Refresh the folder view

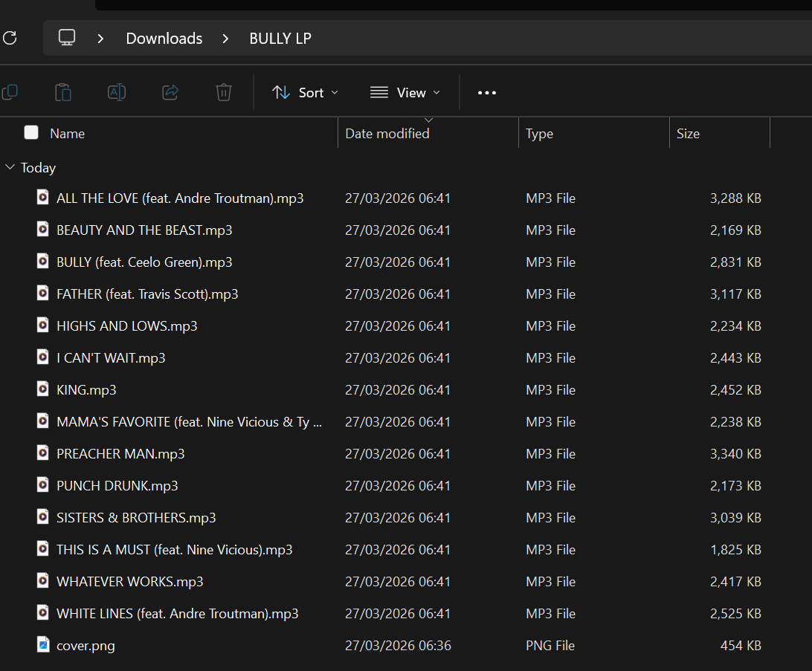(x=10, y=38)
